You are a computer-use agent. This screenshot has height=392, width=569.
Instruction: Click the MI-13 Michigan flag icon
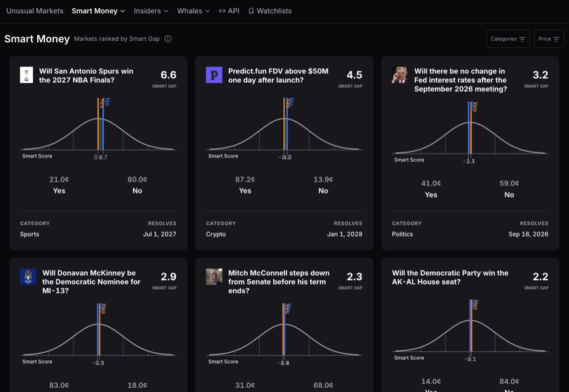(28, 276)
